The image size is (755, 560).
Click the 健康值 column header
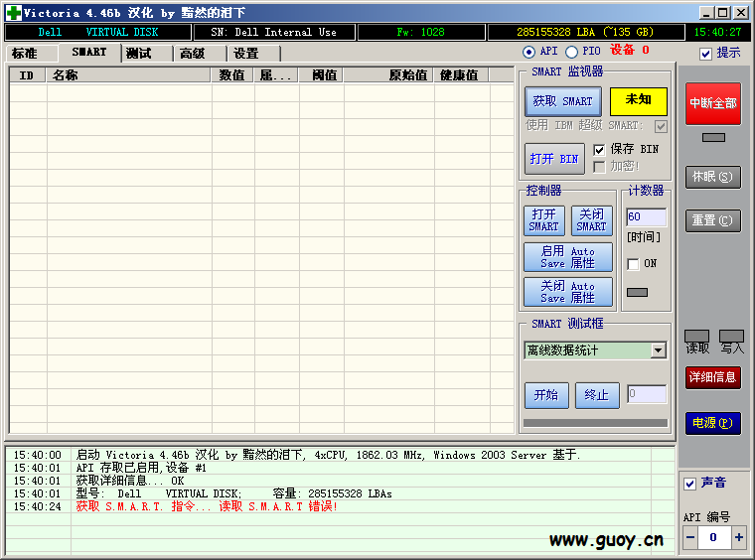pos(461,75)
